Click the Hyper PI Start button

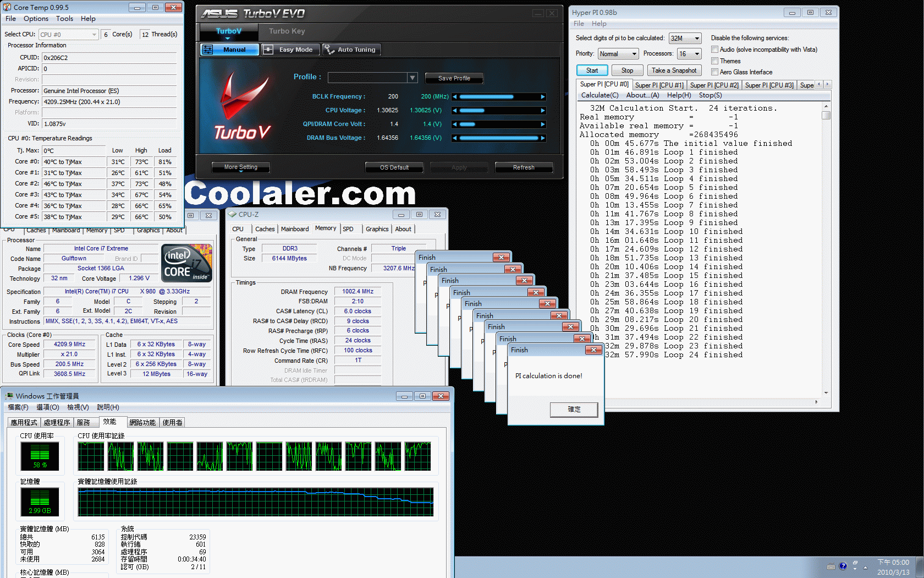592,70
